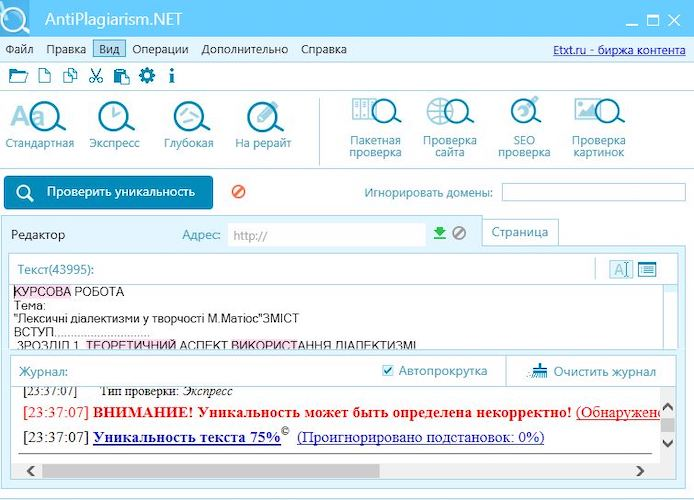Create a new document with blank page icon
This screenshot has width=694, height=500.
(44, 76)
